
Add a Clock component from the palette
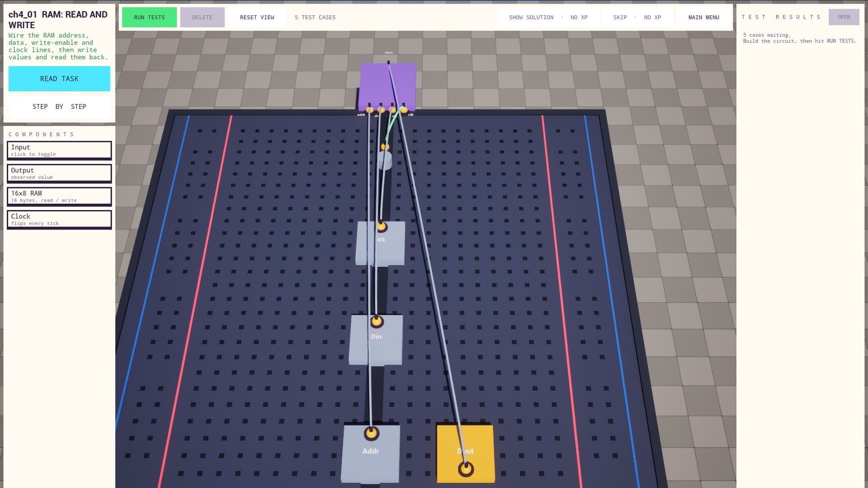pyautogui.click(x=59, y=220)
